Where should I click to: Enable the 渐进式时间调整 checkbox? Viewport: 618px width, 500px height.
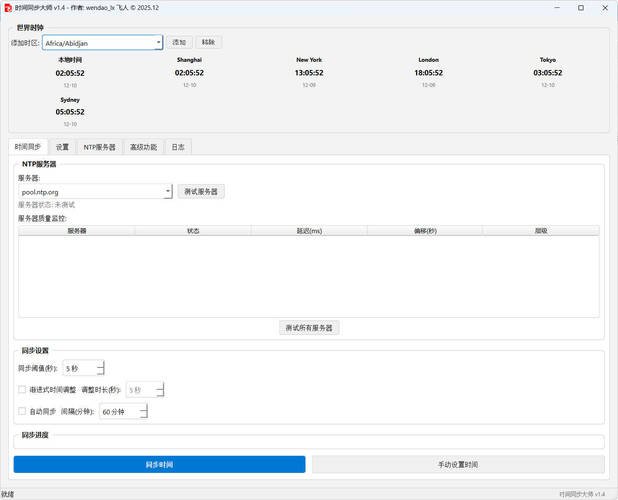[23, 390]
